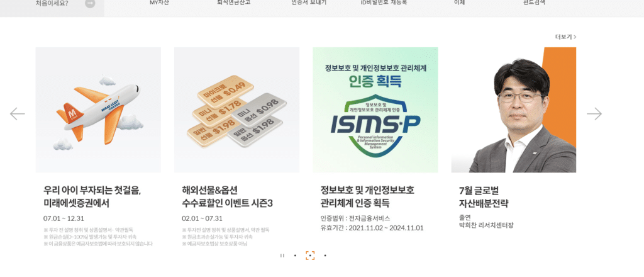Open the 해외선물&옵션 수수료할인 이벤트 시즌3 title
644x277 pixels.
228,197
